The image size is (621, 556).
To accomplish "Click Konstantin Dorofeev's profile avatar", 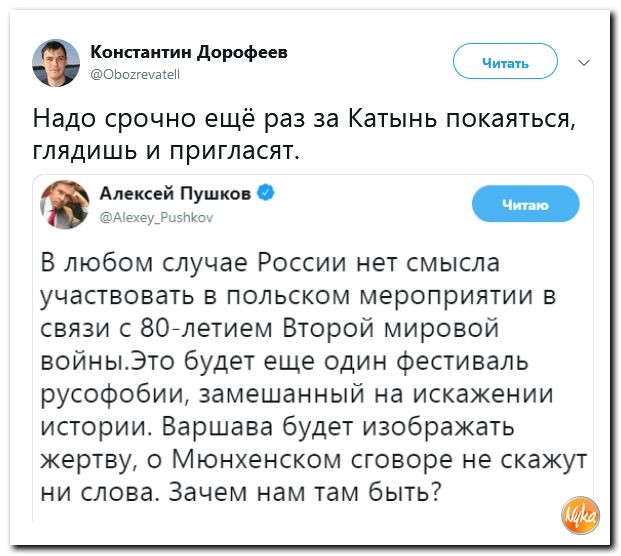I will click(x=55, y=63).
